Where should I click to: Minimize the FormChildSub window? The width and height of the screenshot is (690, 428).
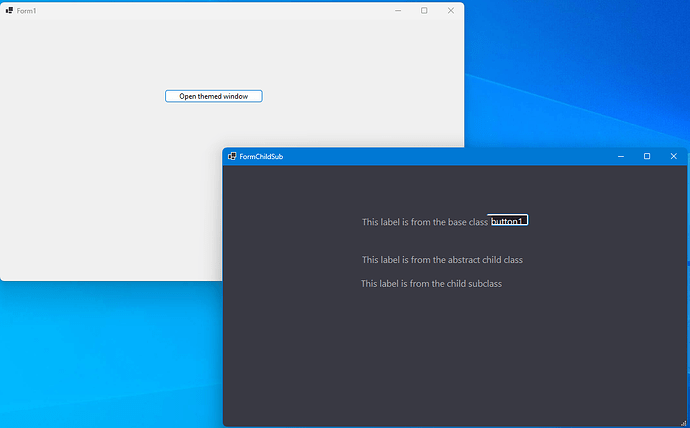621,156
